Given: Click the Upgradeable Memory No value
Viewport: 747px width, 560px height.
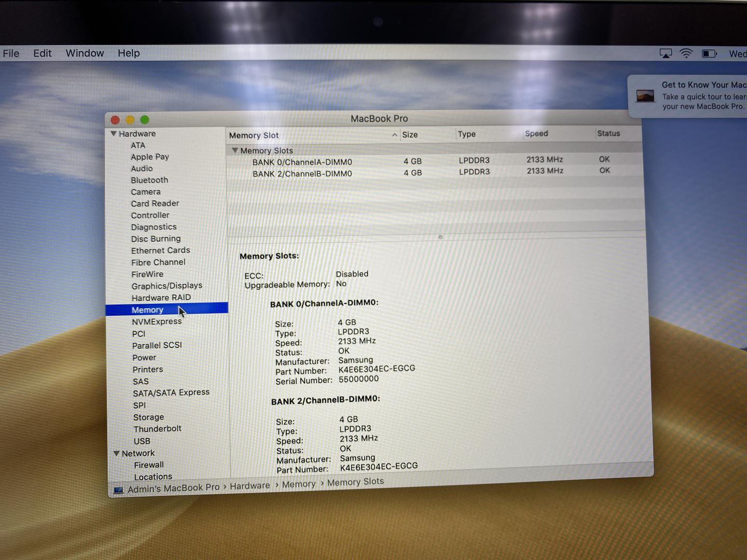Looking at the screenshot, I should tap(341, 284).
